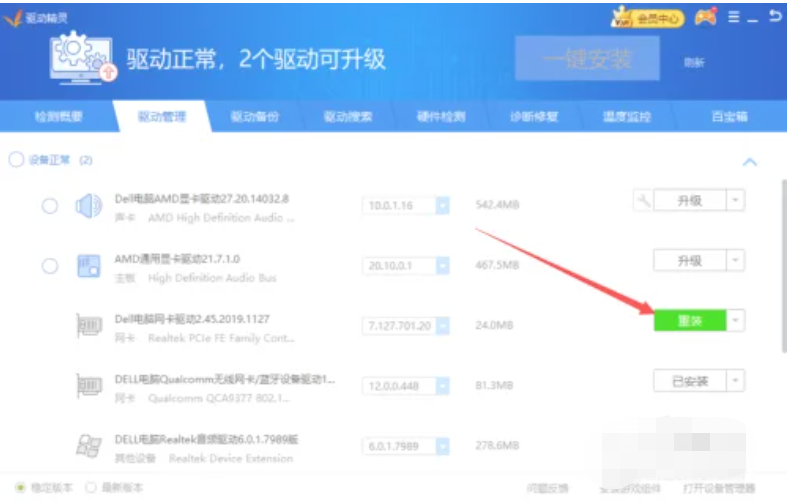This screenshot has width=790, height=504.
Task: Check the AMD High Definition Audio driver row
Action: click(49, 206)
